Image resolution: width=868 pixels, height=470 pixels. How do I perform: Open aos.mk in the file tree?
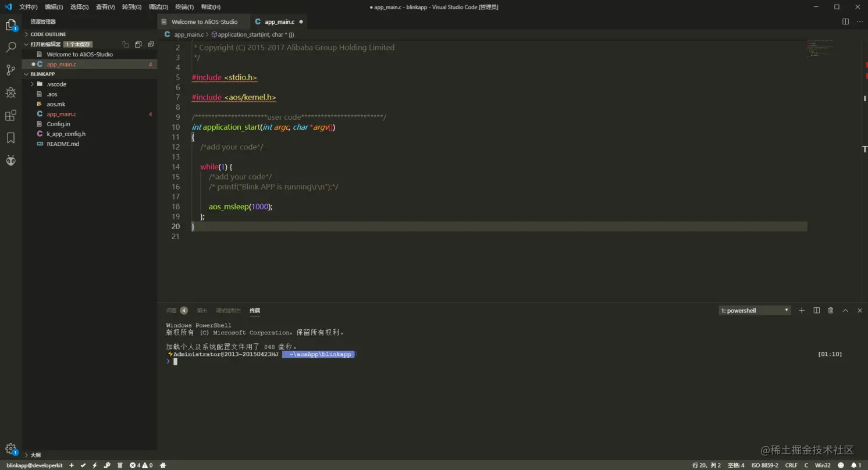[56, 104]
